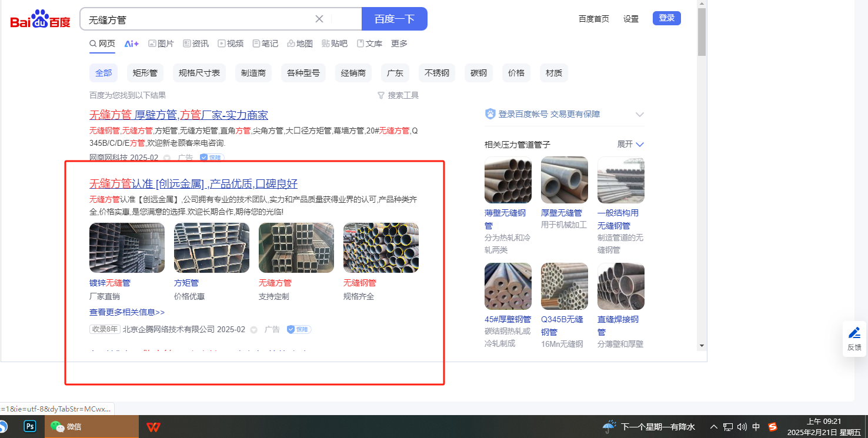The image size is (868, 438).
Task: Select the 矩形管 filter chip
Action: tap(145, 73)
